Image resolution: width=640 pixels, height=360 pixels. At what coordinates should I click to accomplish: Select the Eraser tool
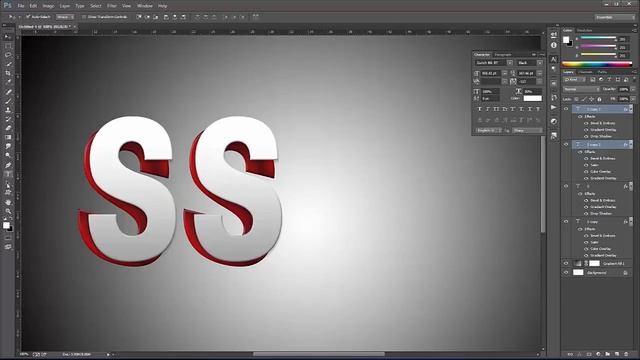coord(8,128)
